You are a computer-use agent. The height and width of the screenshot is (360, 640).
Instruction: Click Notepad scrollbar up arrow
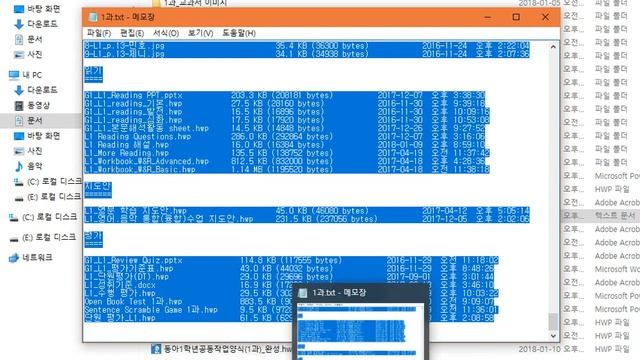pos(553,47)
